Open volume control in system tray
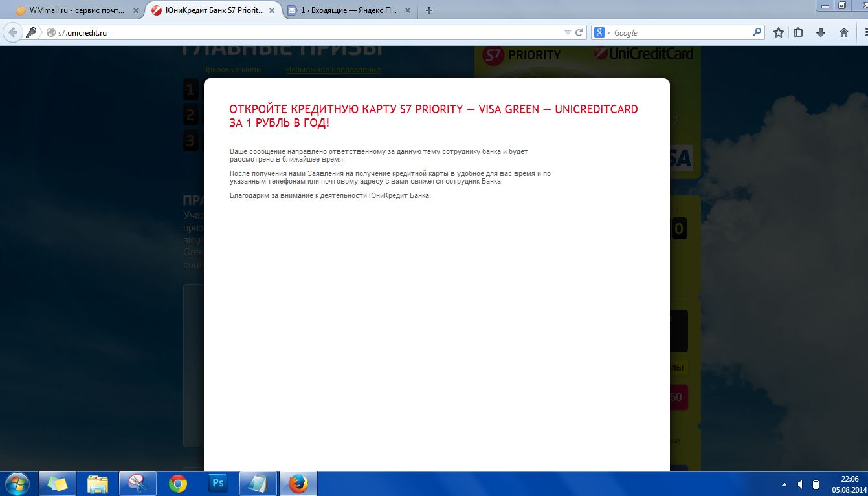The image size is (868, 496). coord(800,484)
